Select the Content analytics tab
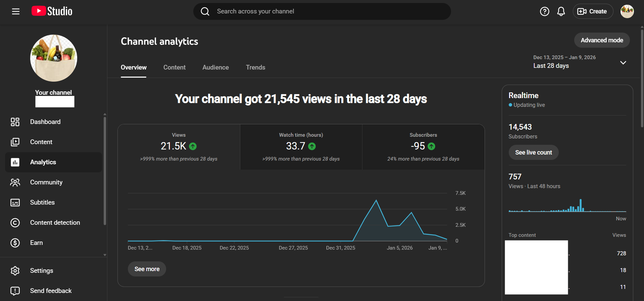This screenshot has height=301, width=644. click(x=174, y=68)
